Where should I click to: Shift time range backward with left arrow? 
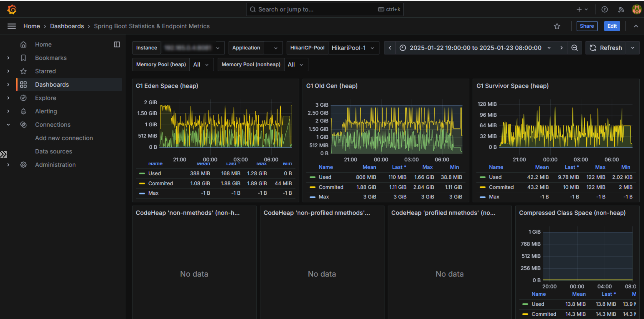pos(390,48)
